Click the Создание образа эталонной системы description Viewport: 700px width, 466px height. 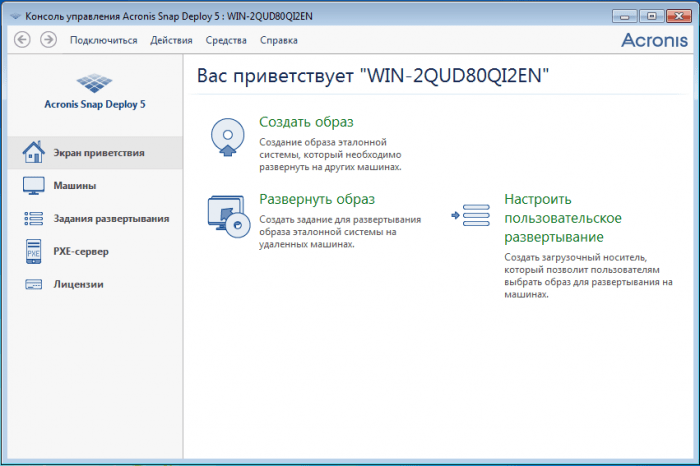(x=330, y=154)
